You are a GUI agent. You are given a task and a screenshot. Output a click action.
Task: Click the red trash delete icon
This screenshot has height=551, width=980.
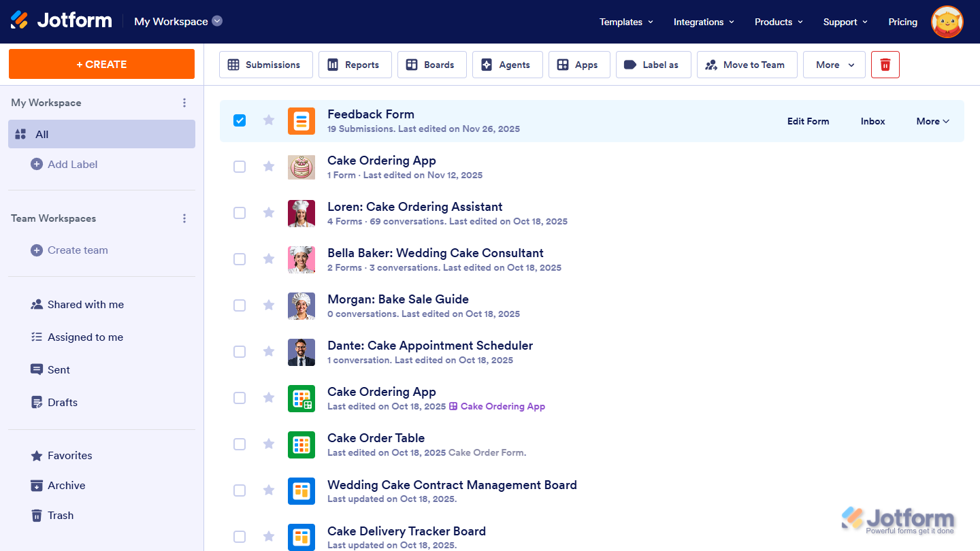tap(885, 64)
